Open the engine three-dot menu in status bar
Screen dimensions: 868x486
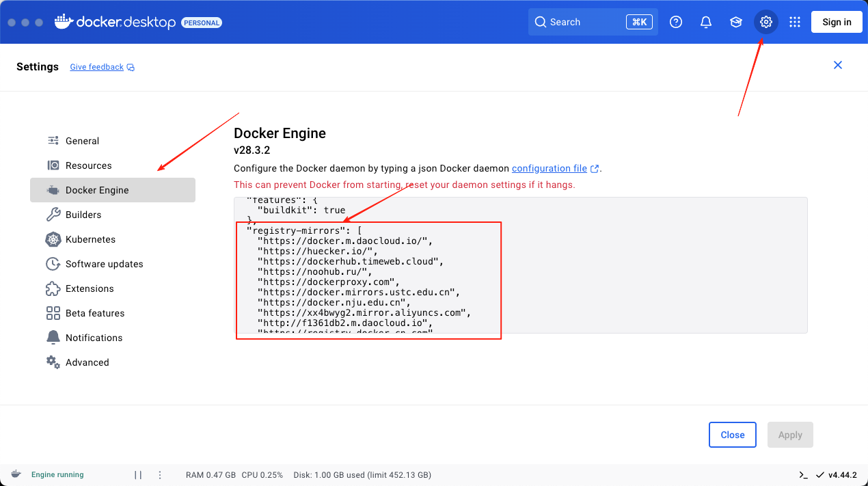coord(160,474)
